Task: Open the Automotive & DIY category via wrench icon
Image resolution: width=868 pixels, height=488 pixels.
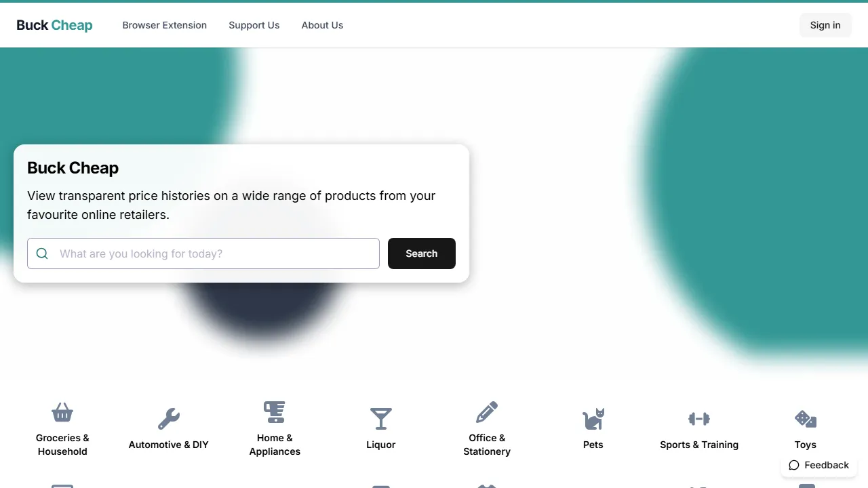Action: [x=168, y=418]
